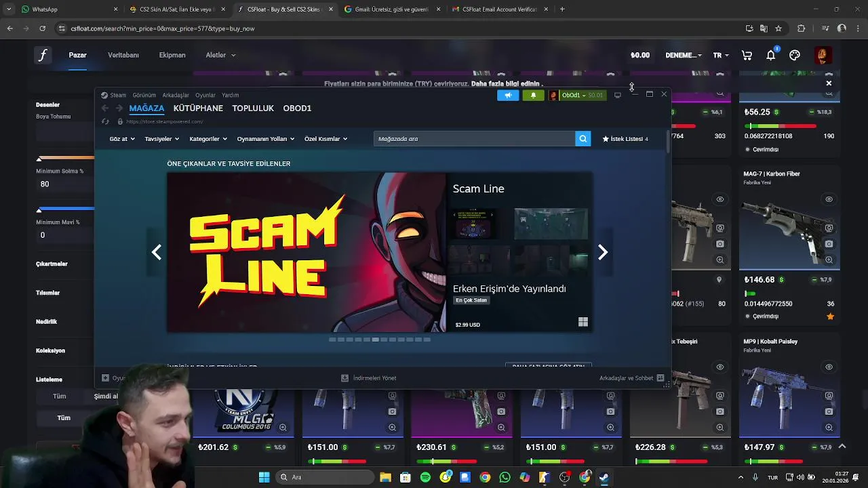The height and width of the screenshot is (488, 868).
Task: Open Spotify from the taskbar
Action: [425, 477]
